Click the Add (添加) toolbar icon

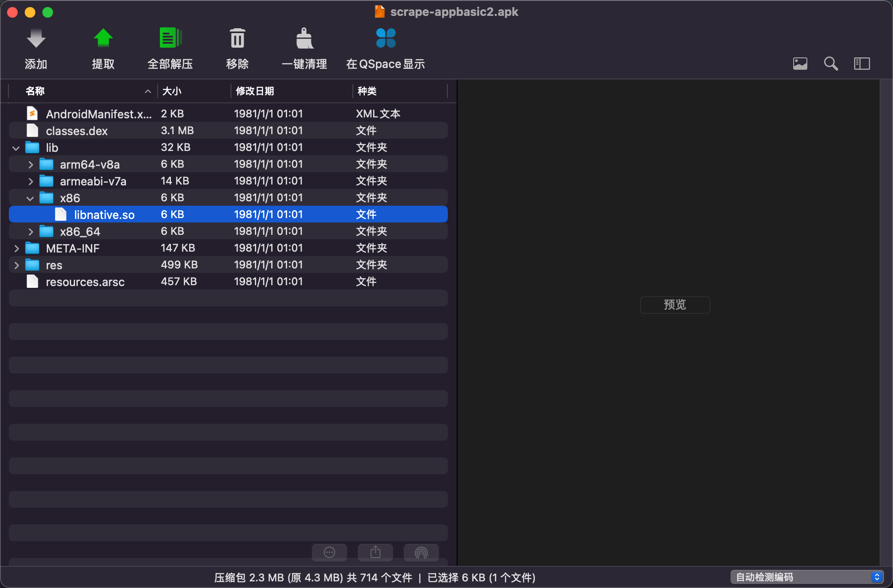pyautogui.click(x=36, y=39)
